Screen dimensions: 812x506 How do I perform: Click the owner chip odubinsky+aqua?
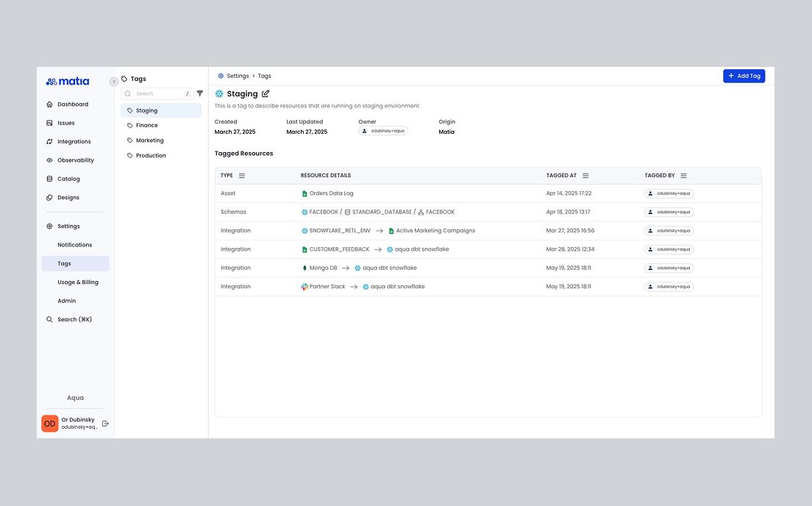coord(383,131)
